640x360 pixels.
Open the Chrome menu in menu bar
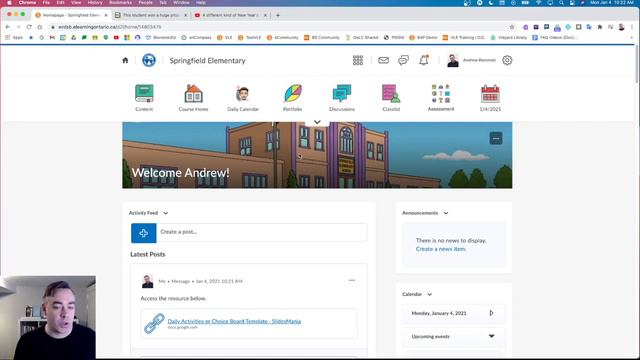point(27,2)
